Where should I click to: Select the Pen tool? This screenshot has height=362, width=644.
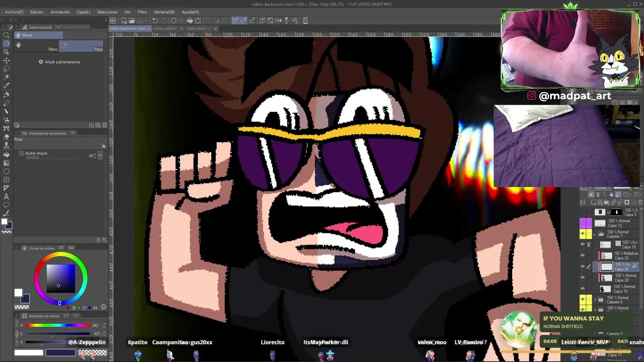click(x=7, y=95)
